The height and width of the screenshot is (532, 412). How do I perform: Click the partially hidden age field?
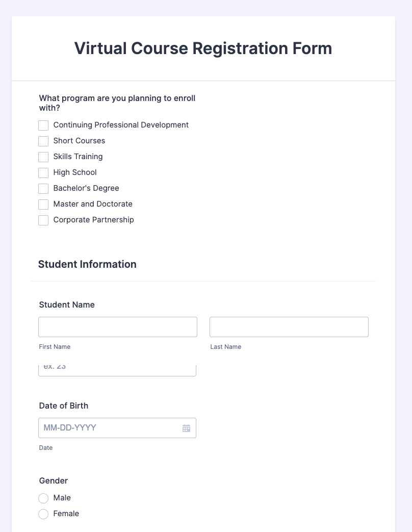[x=117, y=370]
